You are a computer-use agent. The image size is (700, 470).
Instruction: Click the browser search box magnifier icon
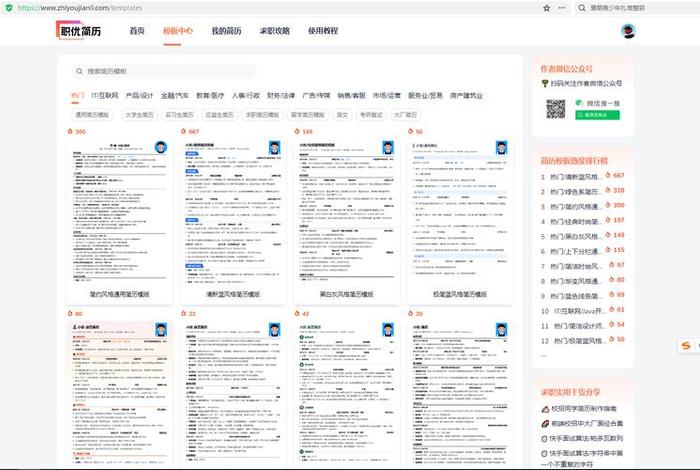(582, 8)
